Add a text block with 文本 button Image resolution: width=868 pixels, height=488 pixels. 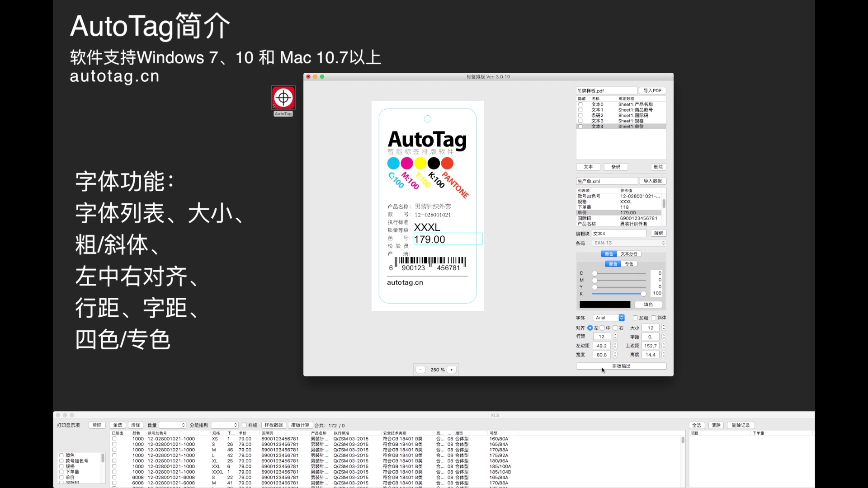point(588,167)
